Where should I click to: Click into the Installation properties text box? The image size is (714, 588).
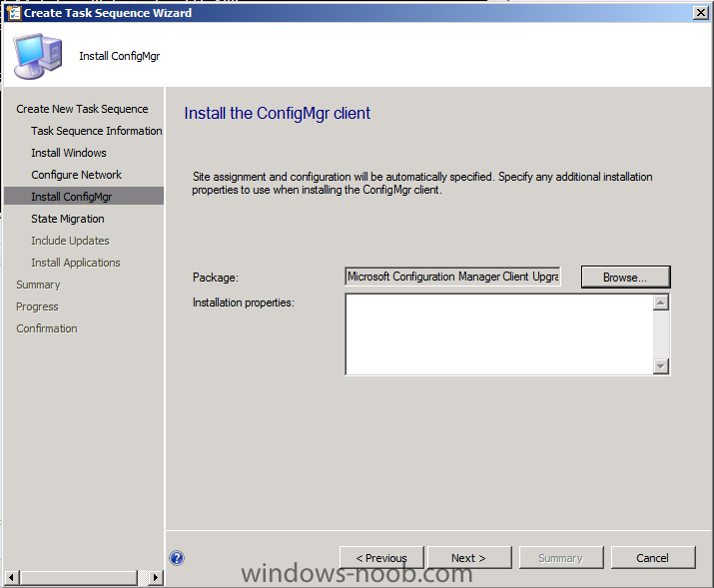499,334
